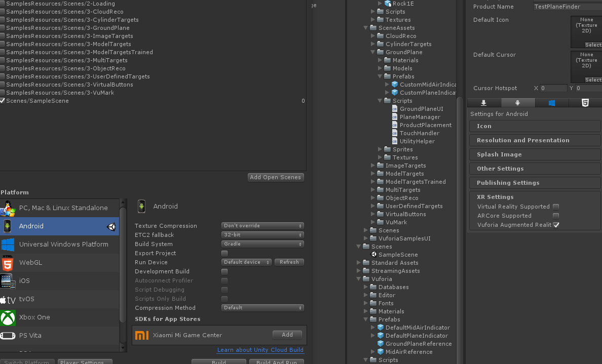
Task: Enable ARCore Supported
Action: click(556, 215)
